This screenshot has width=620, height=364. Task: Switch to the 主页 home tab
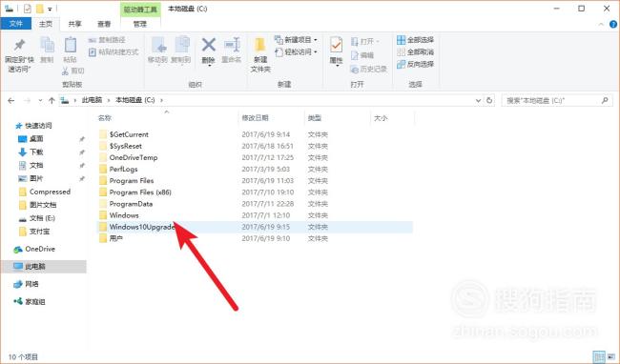point(46,24)
